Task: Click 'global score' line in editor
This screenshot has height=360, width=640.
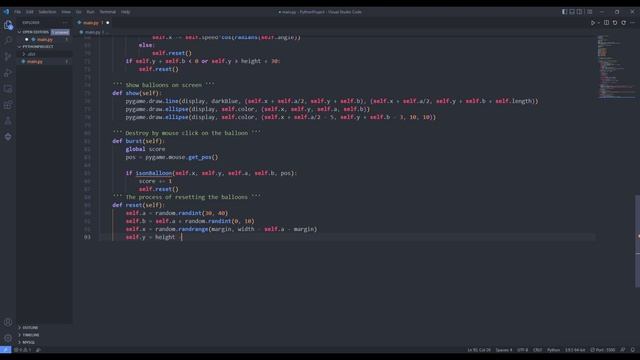Action: 145,149
